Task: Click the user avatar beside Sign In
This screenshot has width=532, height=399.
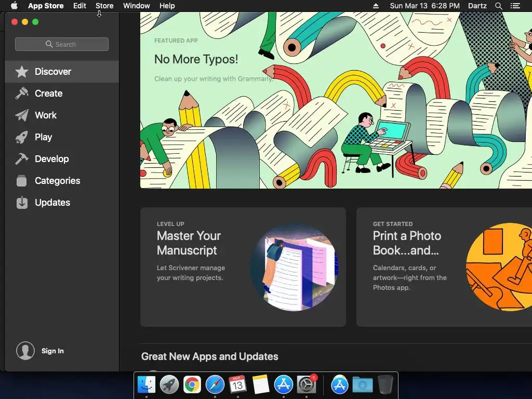Action: pos(25,351)
